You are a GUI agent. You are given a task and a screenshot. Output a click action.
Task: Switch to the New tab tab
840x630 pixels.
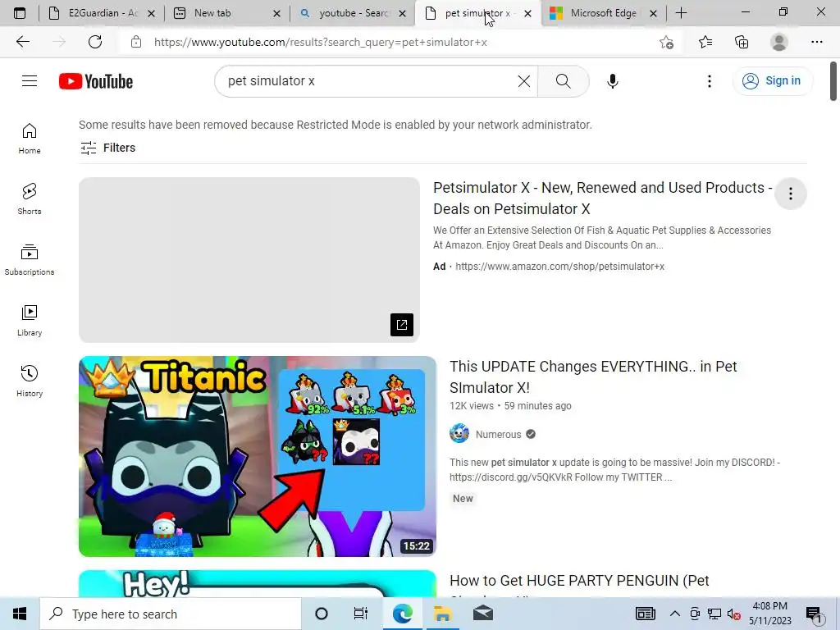pyautogui.click(x=227, y=13)
